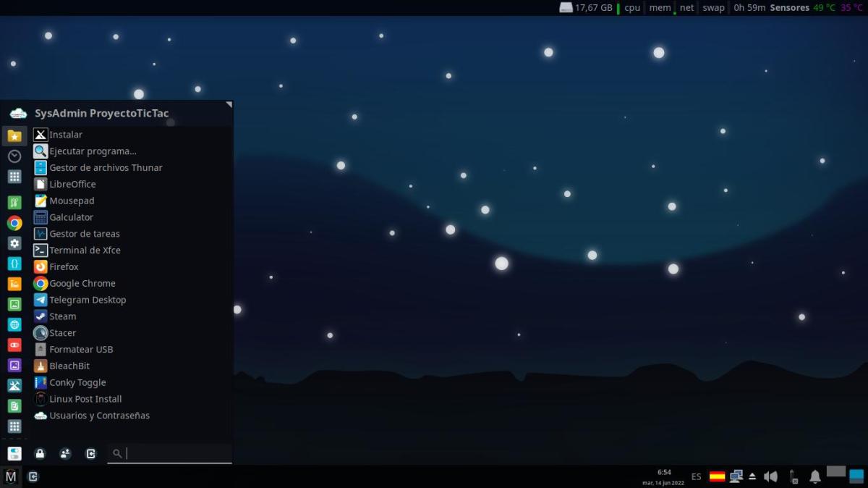Open the BleachBit cleaner entry
The width and height of the screenshot is (868, 488).
click(69, 366)
